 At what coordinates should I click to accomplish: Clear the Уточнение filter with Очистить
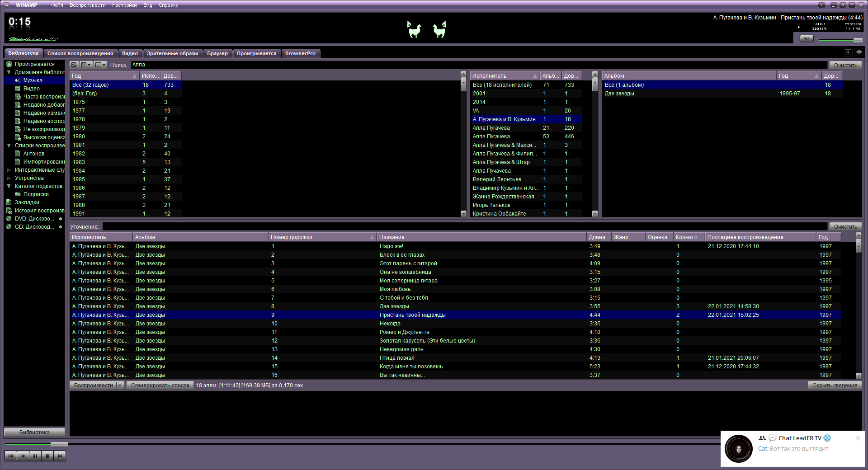pos(845,227)
